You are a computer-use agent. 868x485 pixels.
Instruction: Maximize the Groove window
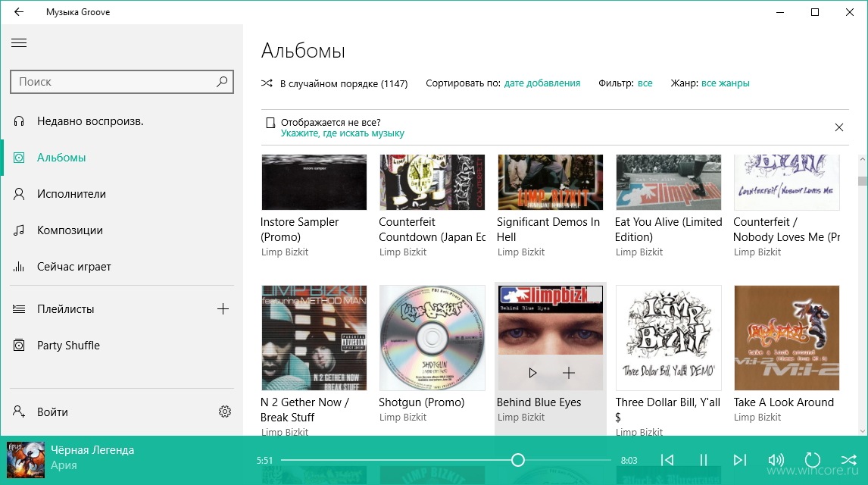tap(815, 12)
